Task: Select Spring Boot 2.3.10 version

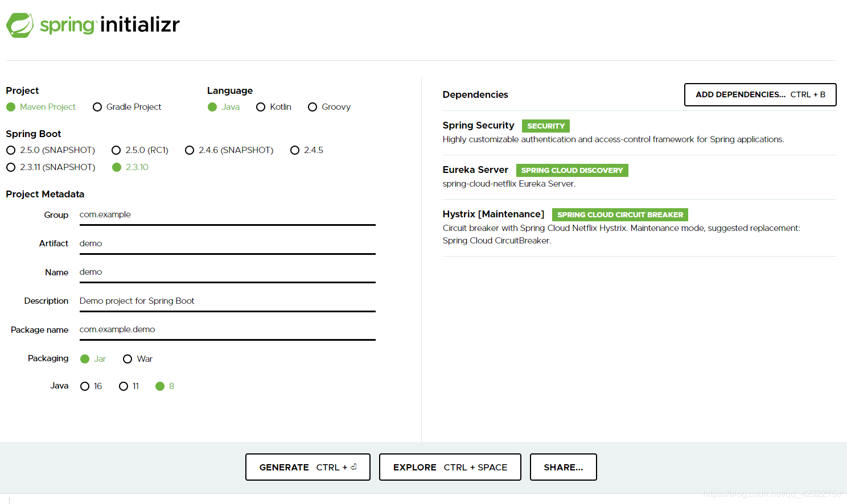Action: pos(130,167)
